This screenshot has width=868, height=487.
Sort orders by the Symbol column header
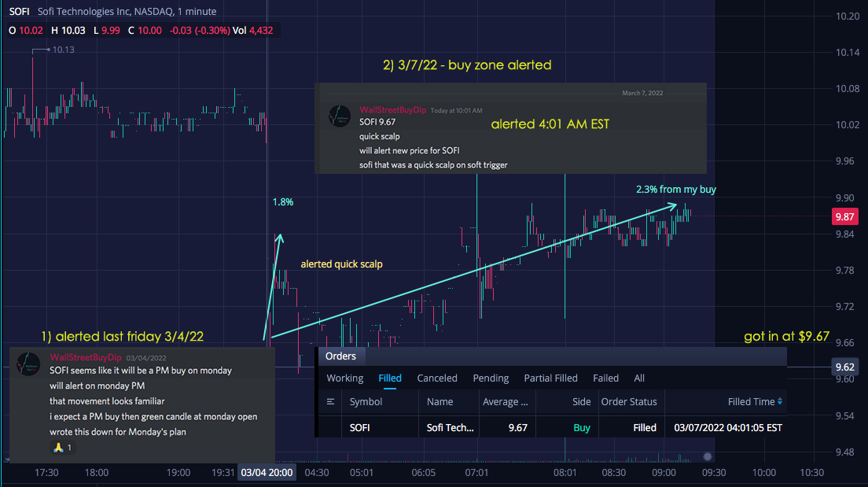(x=366, y=402)
